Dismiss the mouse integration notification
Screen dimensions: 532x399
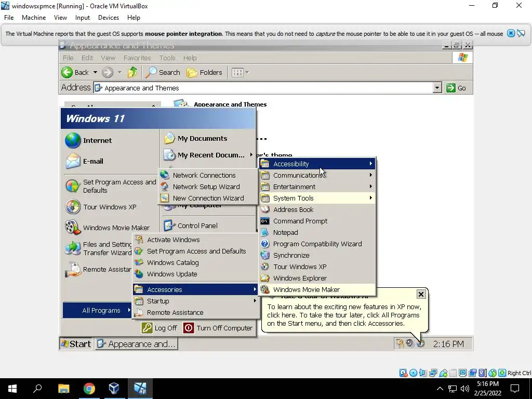[x=511, y=33]
